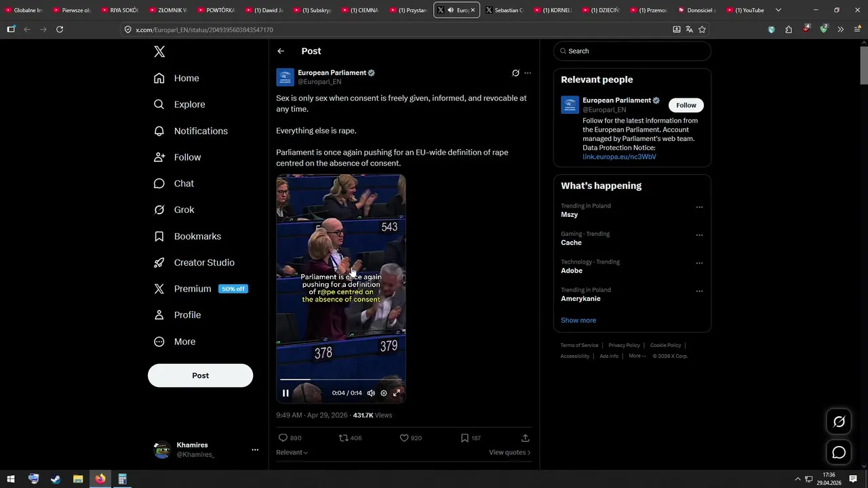Show more trends

[578, 320]
